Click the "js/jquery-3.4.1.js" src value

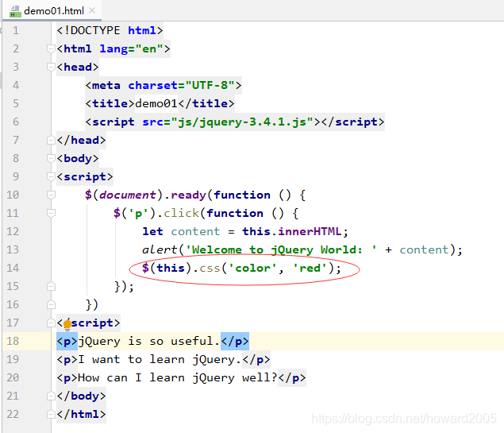click(x=242, y=122)
